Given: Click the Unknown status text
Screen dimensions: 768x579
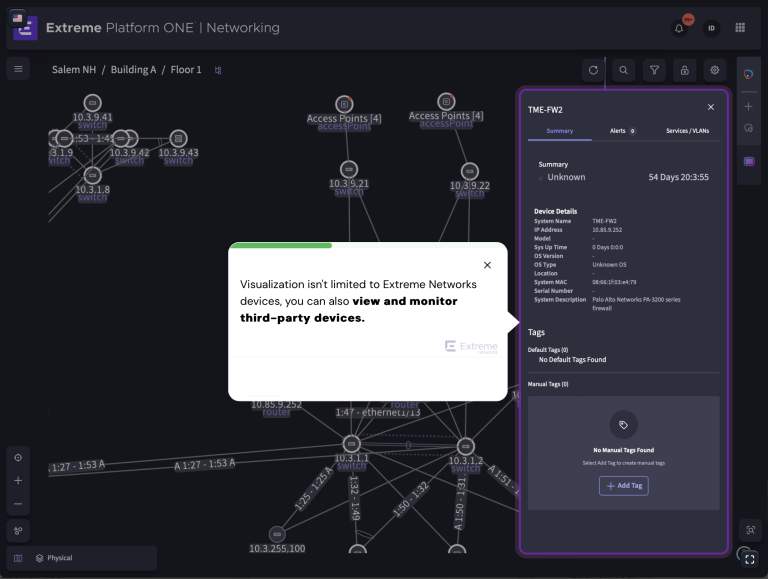Looking at the screenshot, I should click(566, 177).
